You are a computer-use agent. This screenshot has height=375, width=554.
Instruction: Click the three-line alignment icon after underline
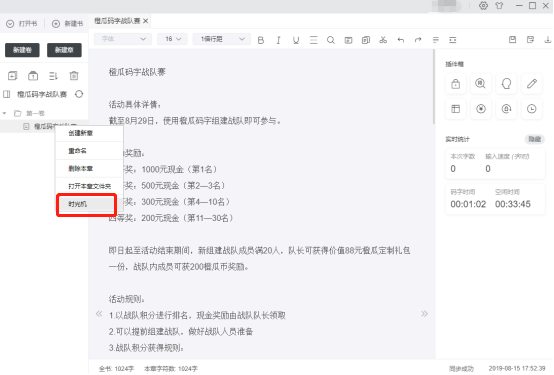pos(313,40)
